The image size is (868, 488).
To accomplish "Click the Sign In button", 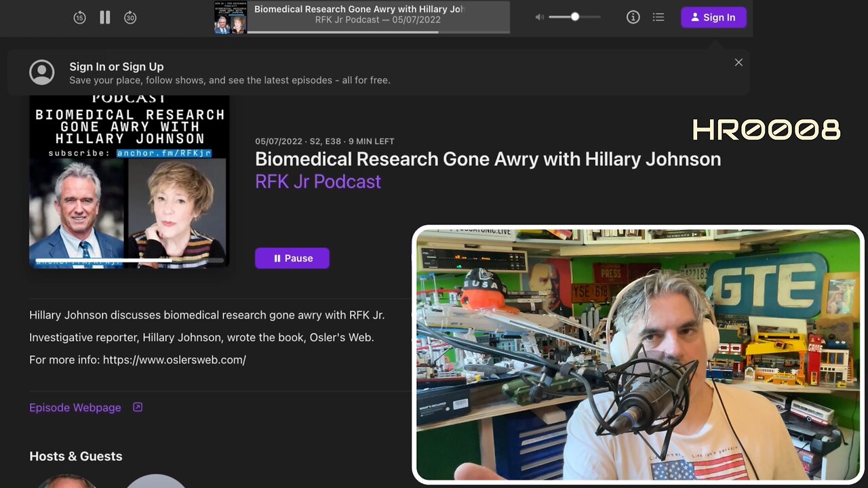I will tap(713, 18).
